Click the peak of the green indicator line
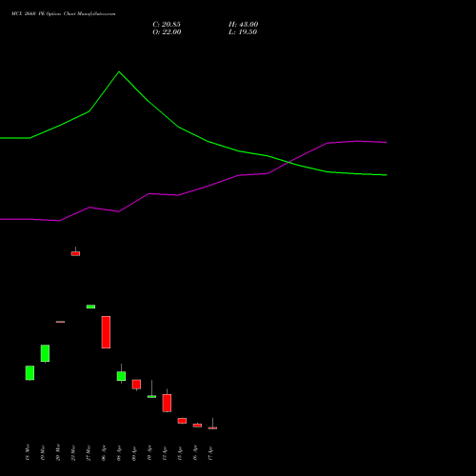Screen dimensions: 476x476 (119, 71)
